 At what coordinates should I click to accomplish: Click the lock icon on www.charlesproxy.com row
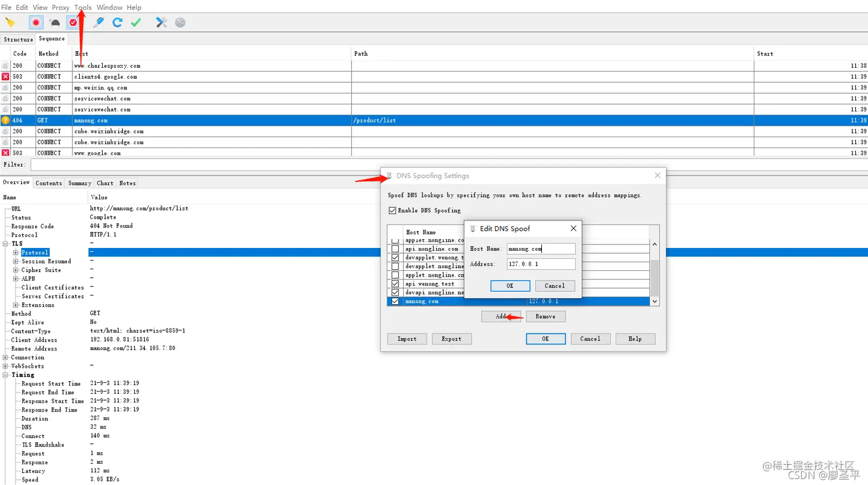coord(5,66)
